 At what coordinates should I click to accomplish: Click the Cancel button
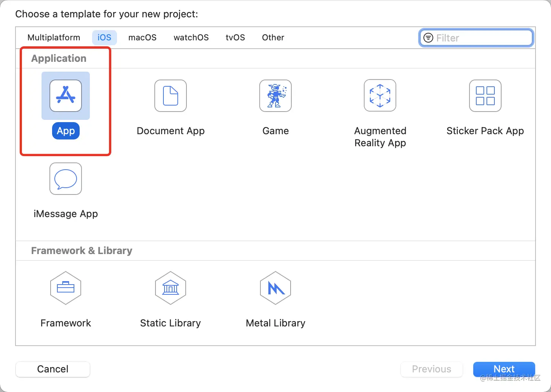pos(53,369)
